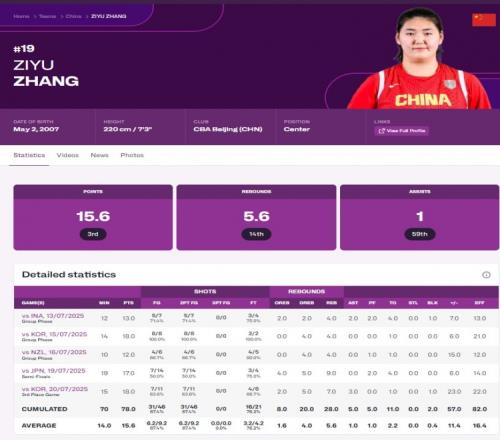Click the Rebounds 14th ranking badge

[256, 234]
